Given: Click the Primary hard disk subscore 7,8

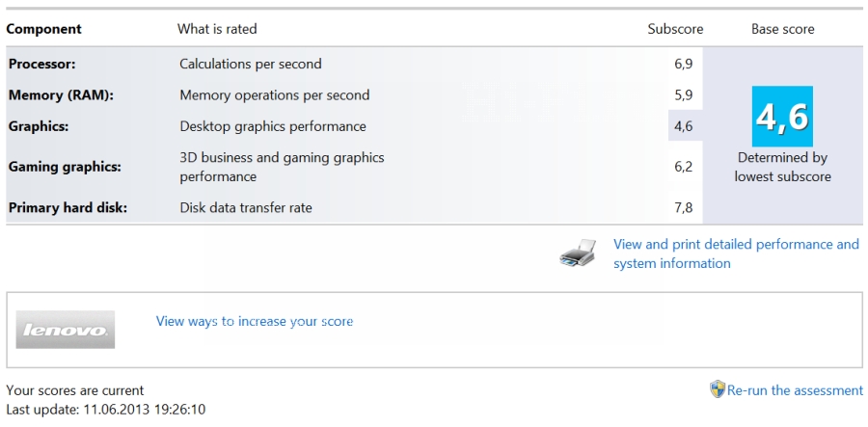Looking at the screenshot, I should [683, 207].
